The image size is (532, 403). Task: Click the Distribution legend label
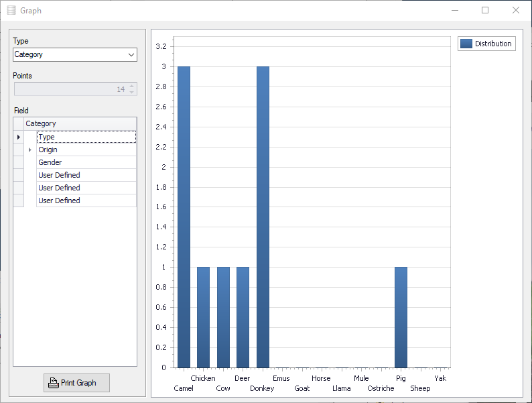click(x=493, y=44)
